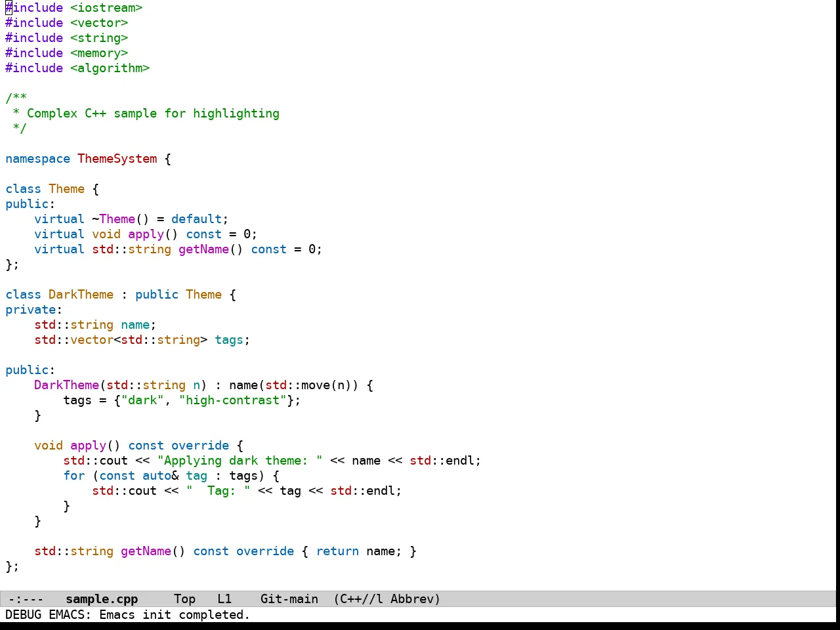This screenshot has height=630, width=840.
Task: Click the string "Applying dark theme: "
Action: 240,461
